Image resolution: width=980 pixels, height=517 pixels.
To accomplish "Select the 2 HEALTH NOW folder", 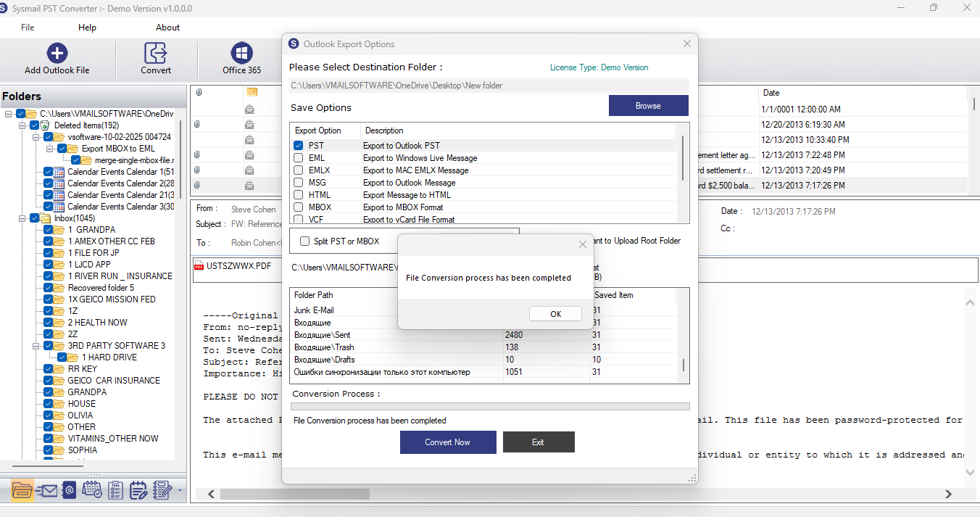I will (97, 323).
